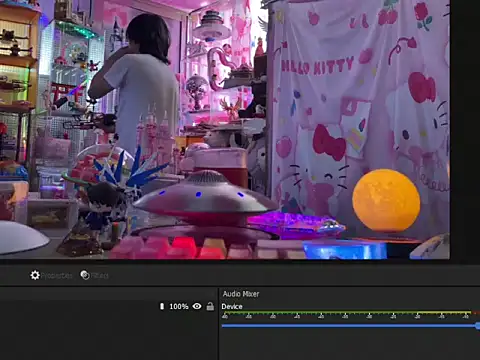Hide the source using eye icon
Screen dimensions: 480x360
point(197,306)
